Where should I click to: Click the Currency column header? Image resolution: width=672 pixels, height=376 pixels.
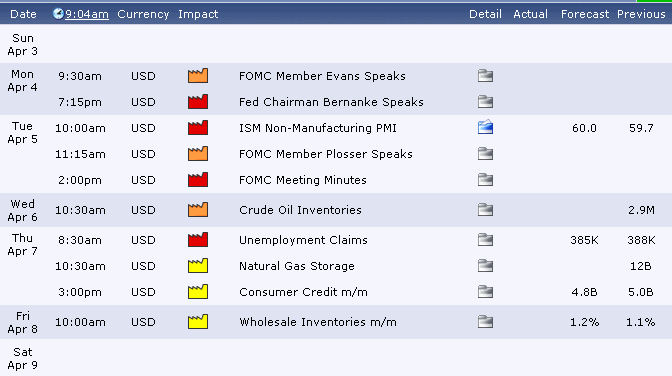143,14
